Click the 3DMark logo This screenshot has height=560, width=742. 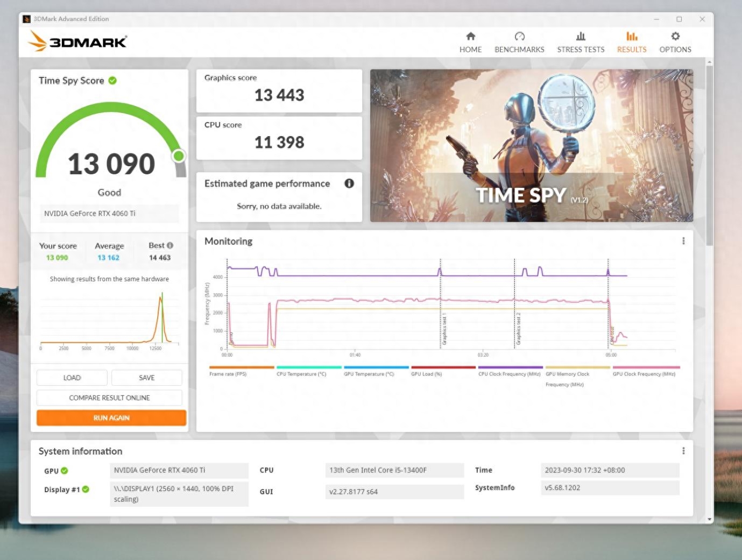[77, 41]
